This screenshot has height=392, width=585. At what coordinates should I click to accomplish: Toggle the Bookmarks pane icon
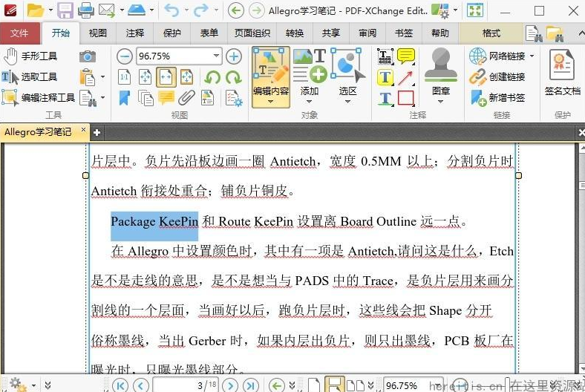[x=124, y=99]
